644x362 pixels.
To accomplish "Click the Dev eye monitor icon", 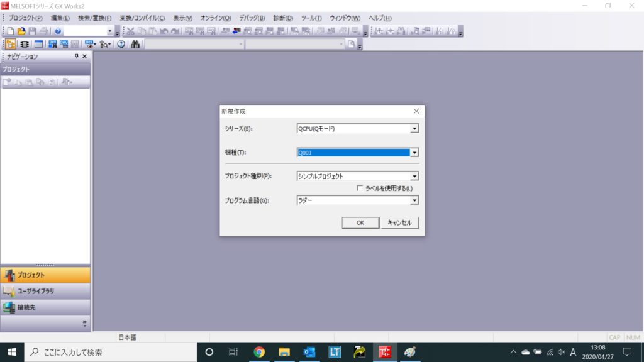I will pyautogui.click(x=90, y=45).
